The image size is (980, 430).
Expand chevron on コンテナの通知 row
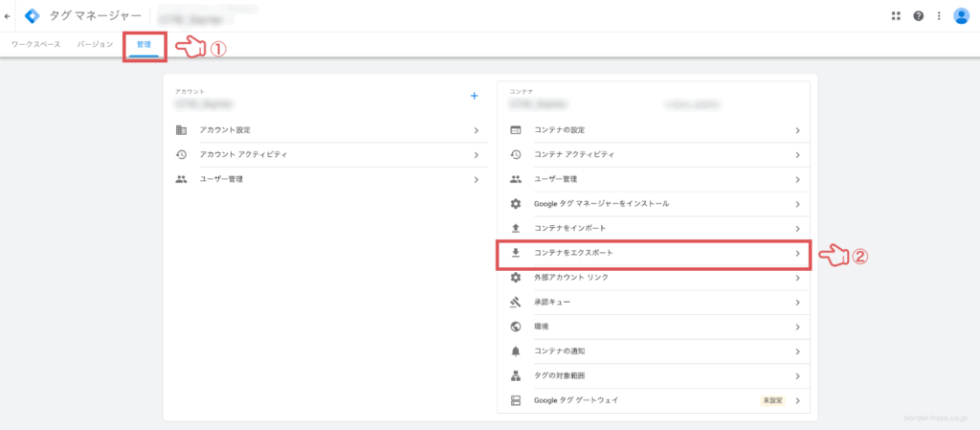(797, 351)
